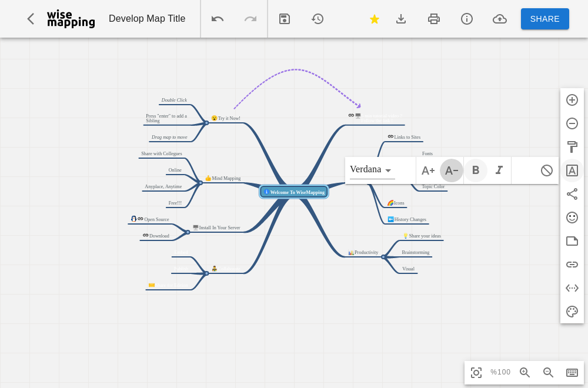Click the penguin icon on Open Source
The width and height of the screenshot is (588, 388).
coord(133,219)
